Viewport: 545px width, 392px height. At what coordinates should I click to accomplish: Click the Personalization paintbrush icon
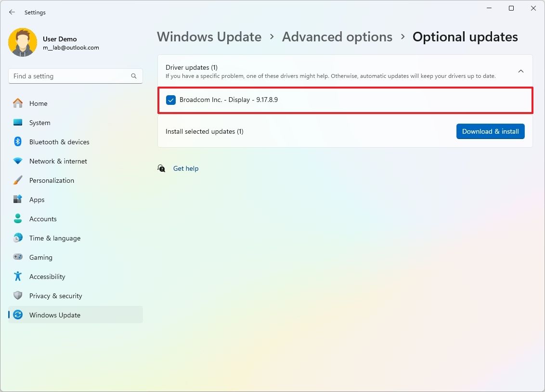pos(18,180)
